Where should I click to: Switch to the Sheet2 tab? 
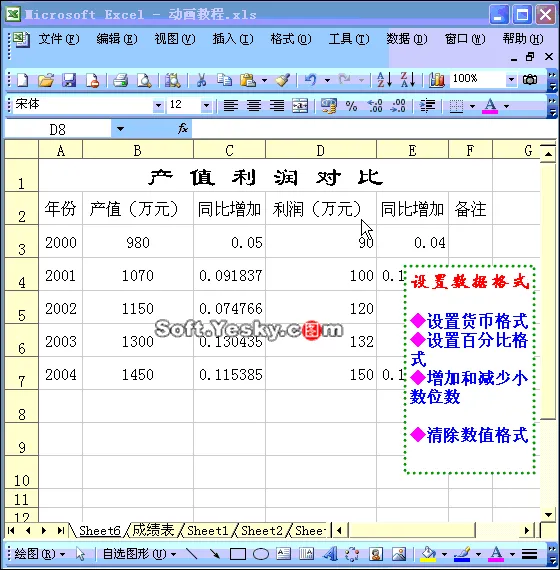pyautogui.click(x=262, y=530)
